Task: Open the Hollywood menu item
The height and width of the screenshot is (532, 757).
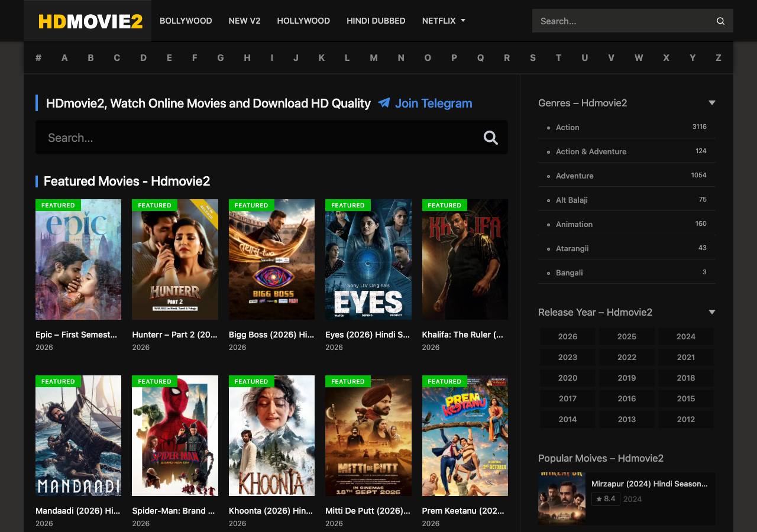Action: coord(303,21)
